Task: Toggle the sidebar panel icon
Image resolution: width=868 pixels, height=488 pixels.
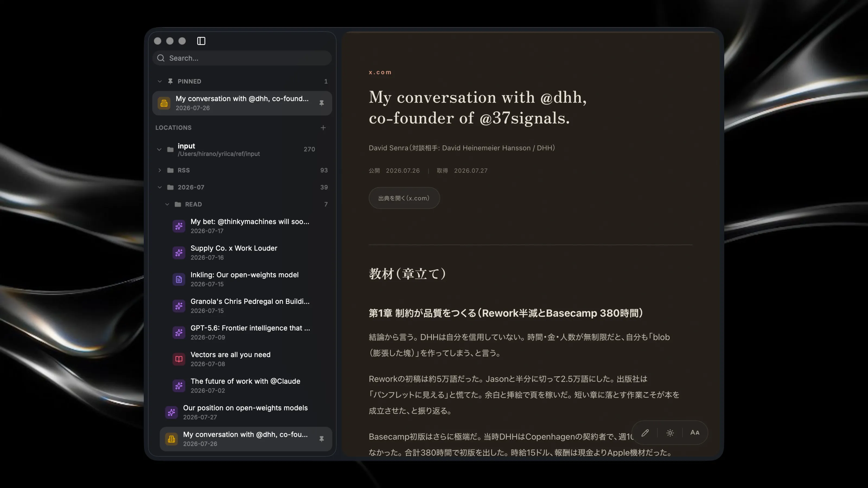Action: 201,41
